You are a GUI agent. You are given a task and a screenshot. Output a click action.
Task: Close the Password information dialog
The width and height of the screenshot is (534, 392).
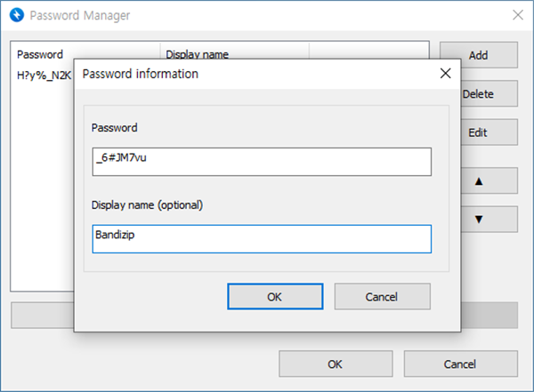click(x=445, y=74)
